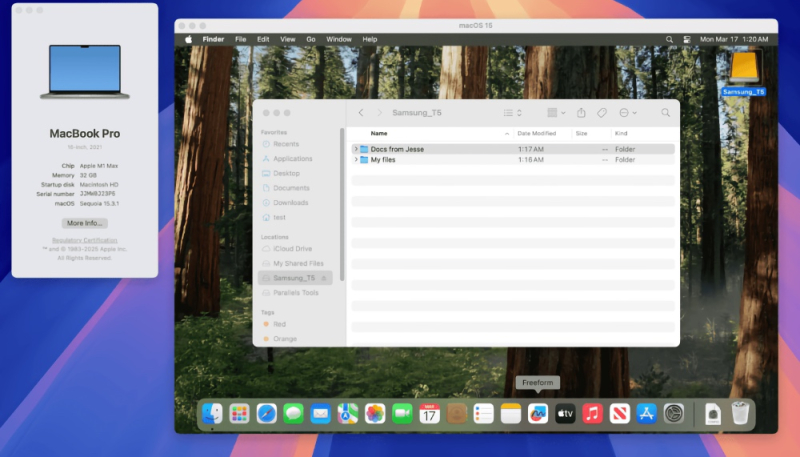The image size is (800, 457).
Task: Click the Share icon in Finder toolbar
Action: [581, 113]
